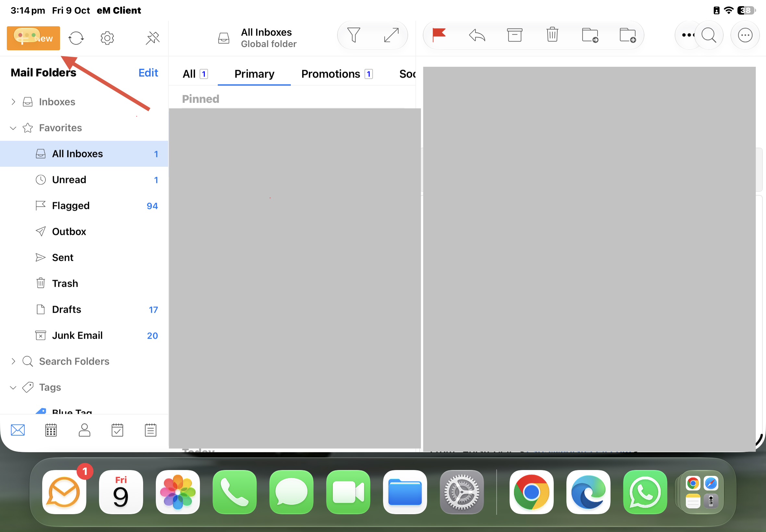Screen dimensions: 766x532
Task: Open the search magnifier in the toolbar
Action: 709,35
